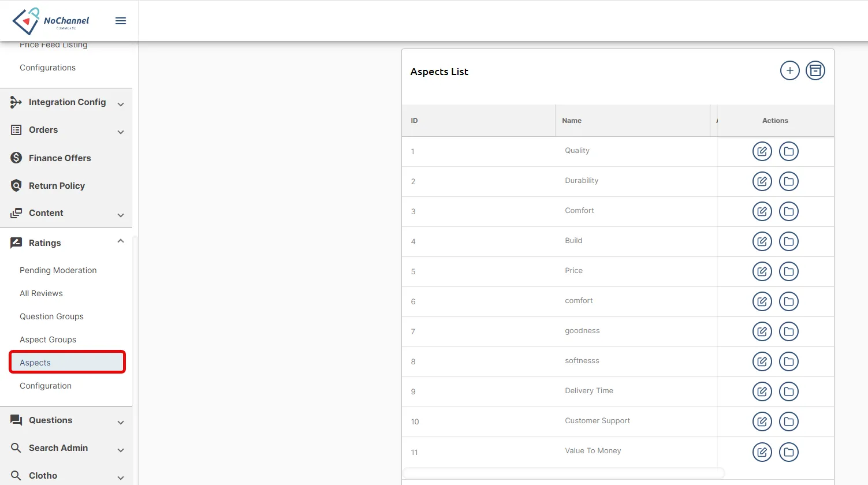Toggle the hamburger menu icon

click(x=121, y=21)
